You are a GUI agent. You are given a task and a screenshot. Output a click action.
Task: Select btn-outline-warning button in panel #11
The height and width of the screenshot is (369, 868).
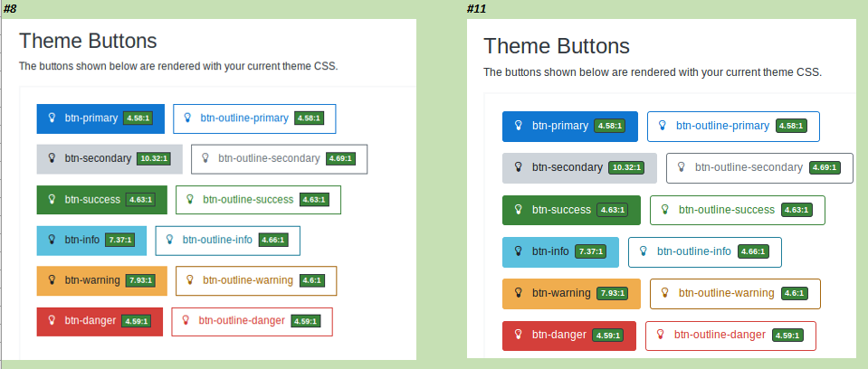(x=735, y=294)
